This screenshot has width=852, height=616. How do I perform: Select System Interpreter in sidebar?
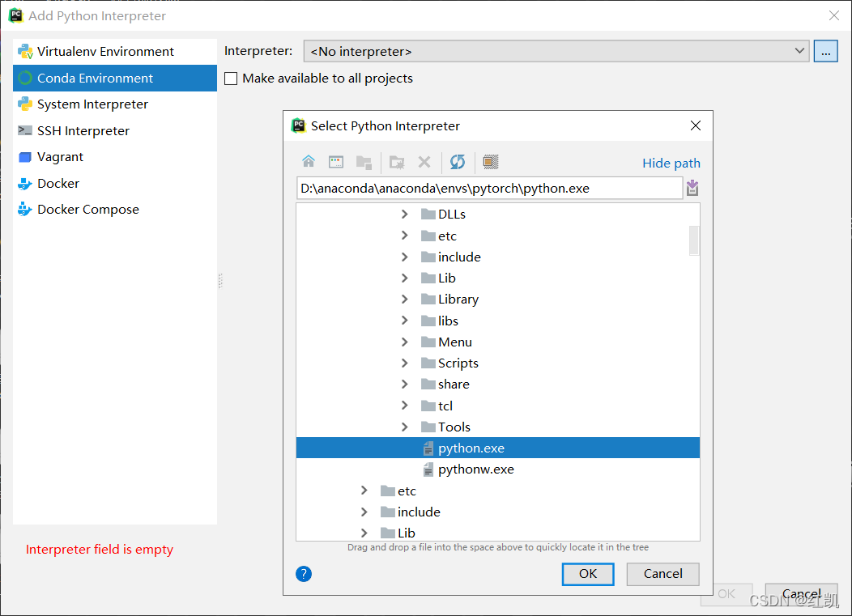point(115,104)
